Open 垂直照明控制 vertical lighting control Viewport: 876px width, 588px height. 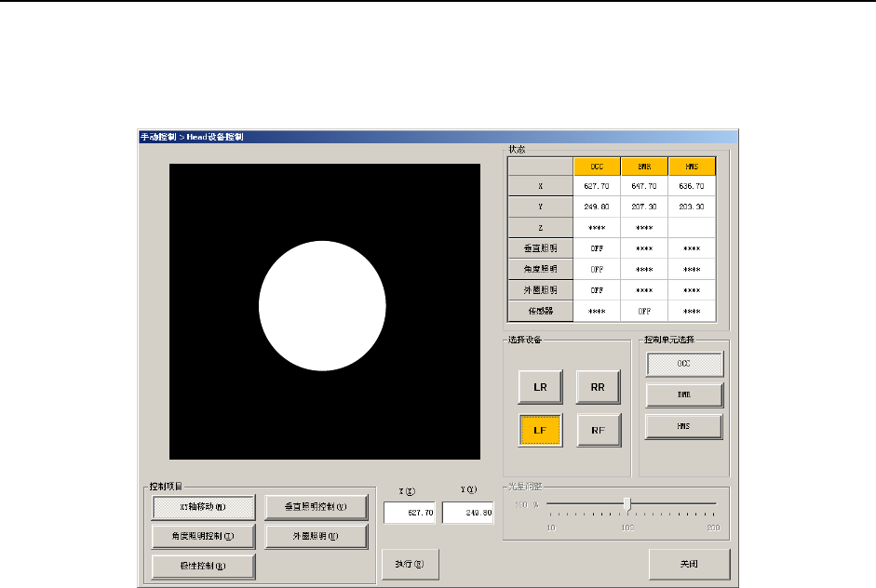[x=309, y=507]
